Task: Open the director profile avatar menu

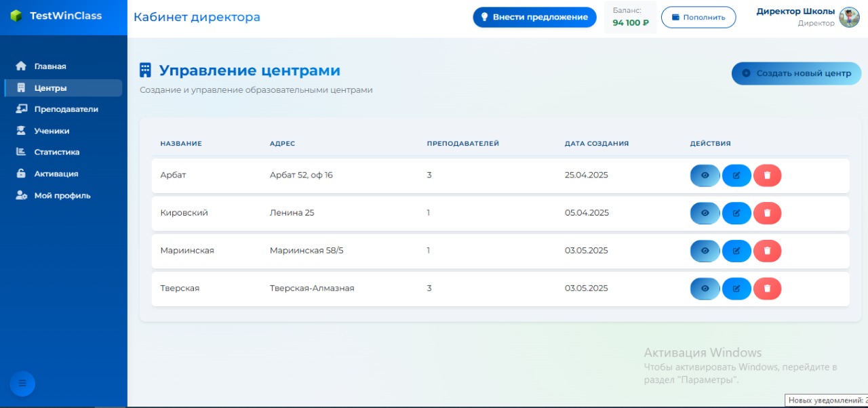Action: pyautogui.click(x=847, y=17)
